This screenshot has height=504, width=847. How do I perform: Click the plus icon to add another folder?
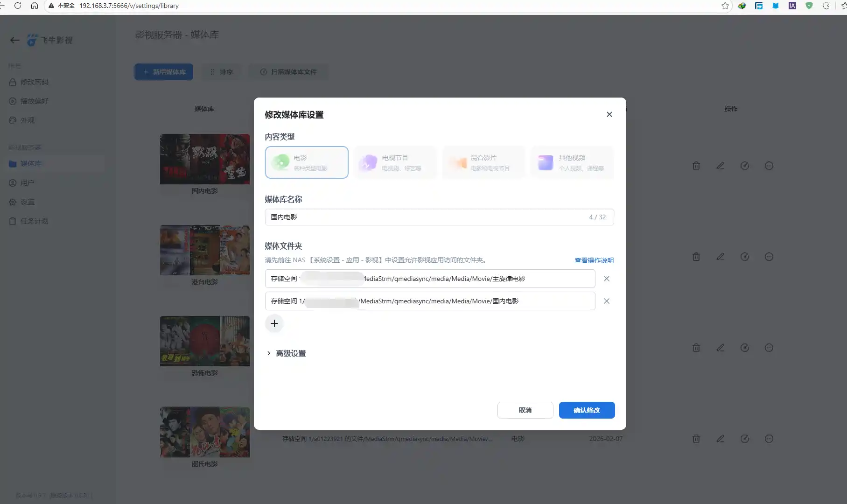tap(274, 323)
